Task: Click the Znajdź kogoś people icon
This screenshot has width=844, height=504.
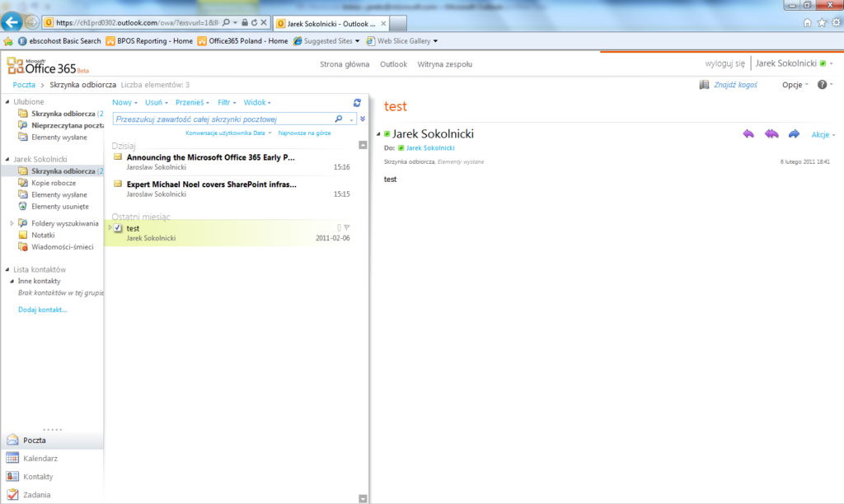Action: 705,84
